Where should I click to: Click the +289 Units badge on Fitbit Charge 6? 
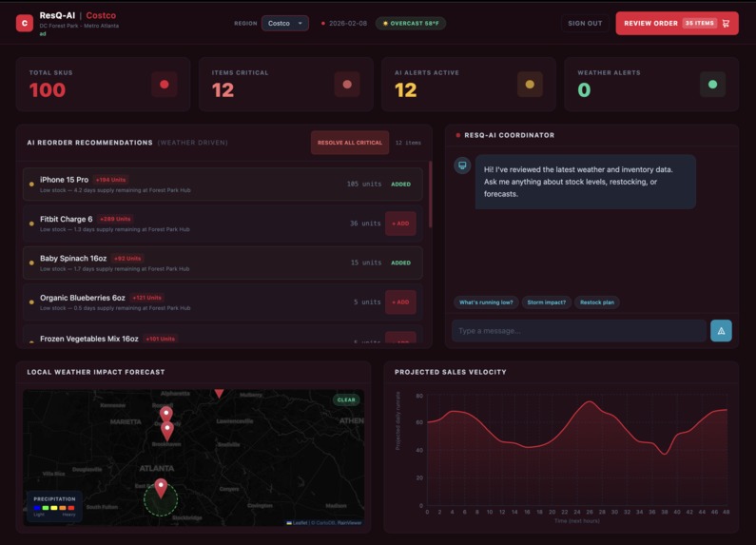[115, 219]
